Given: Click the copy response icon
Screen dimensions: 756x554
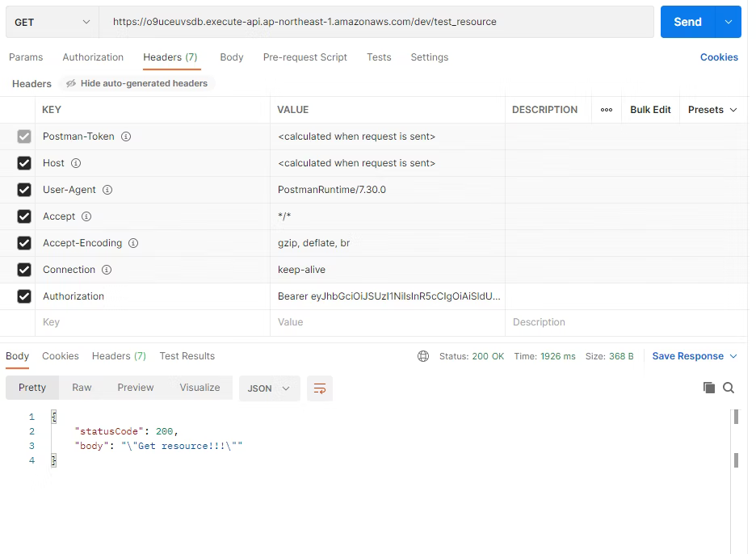Looking at the screenshot, I should point(708,388).
